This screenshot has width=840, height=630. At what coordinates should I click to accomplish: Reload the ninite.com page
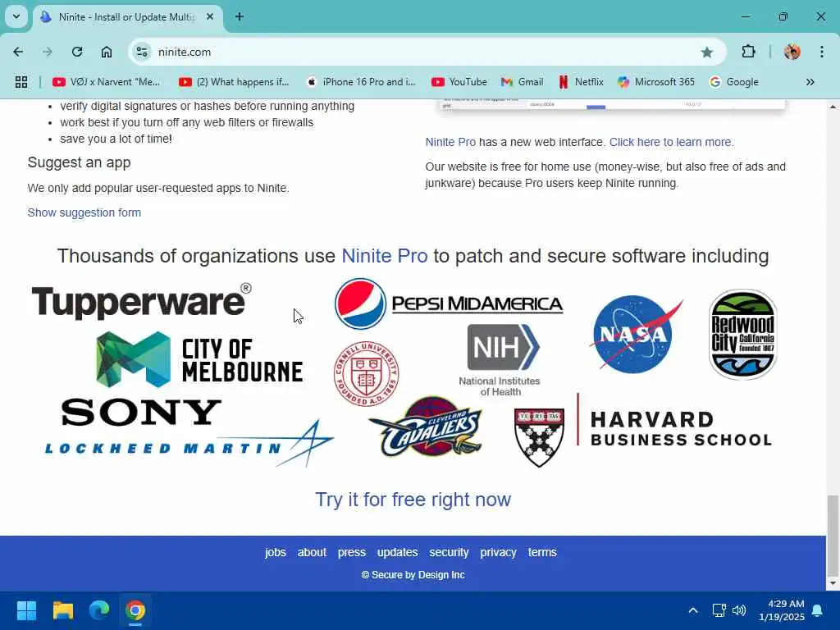pyautogui.click(x=77, y=52)
